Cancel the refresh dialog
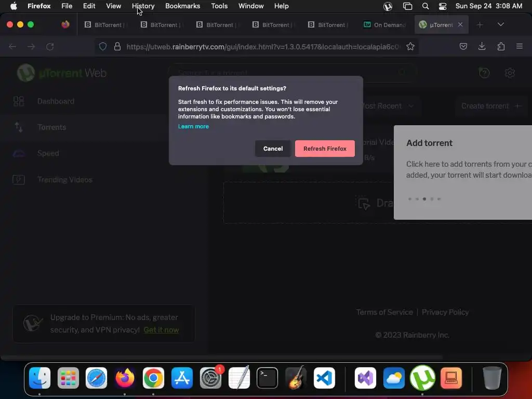532x399 pixels. 273,149
